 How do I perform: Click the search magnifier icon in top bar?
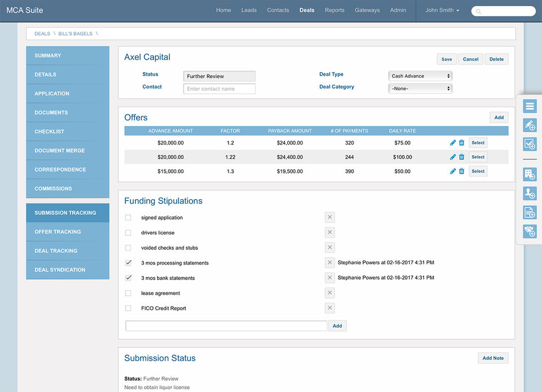tap(478, 11)
